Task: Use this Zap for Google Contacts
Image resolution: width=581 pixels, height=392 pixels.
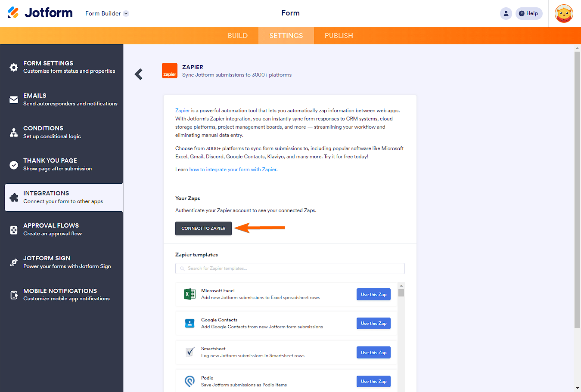Action: click(373, 323)
